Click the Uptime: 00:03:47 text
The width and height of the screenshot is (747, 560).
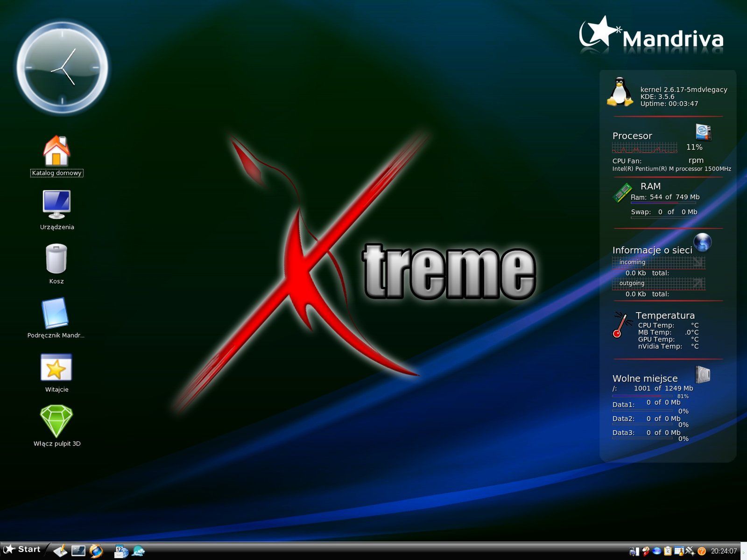pyautogui.click(x=669, y=104)
